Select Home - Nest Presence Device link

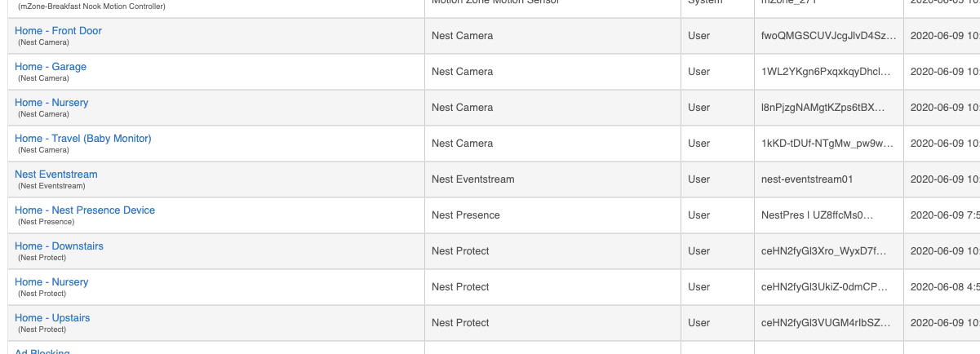click(84, 210)
